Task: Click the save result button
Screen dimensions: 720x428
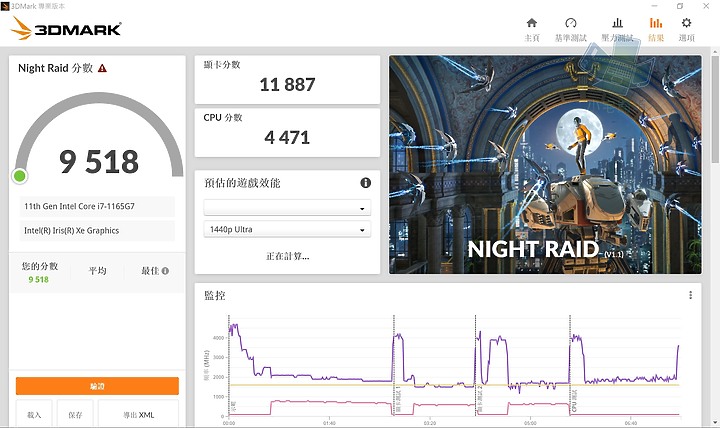Action: (x=75, y=415)
